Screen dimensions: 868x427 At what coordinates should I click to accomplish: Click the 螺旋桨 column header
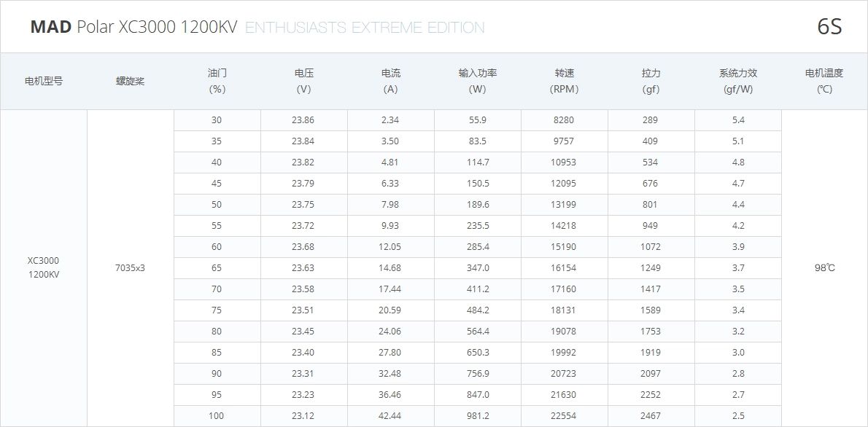tap(130, 82)
